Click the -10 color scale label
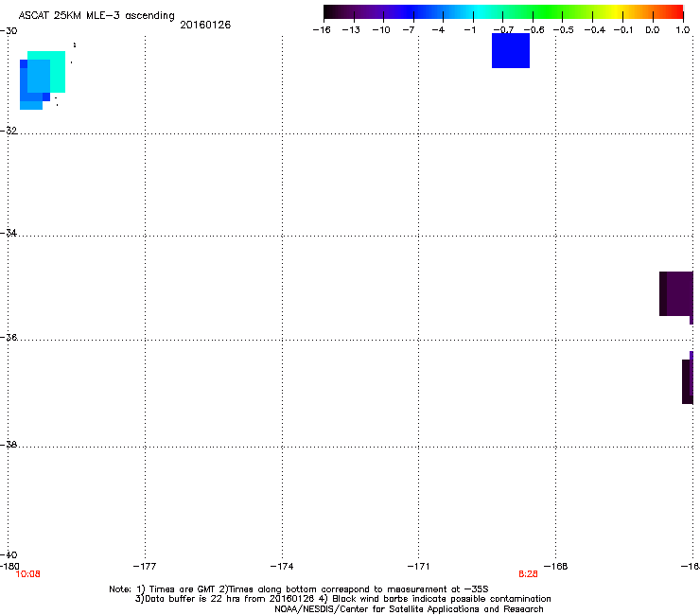The width and height of the screenshot is (700, 615). [x=381, y=30]
